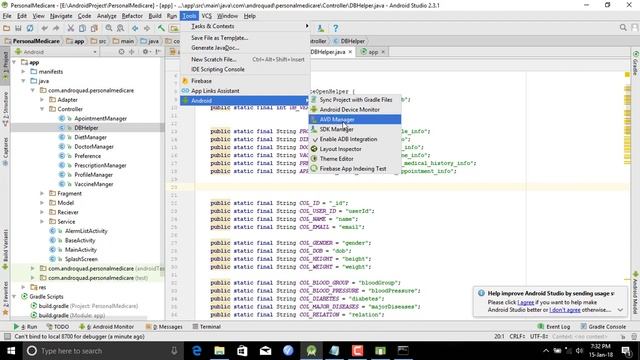Image resolution: width=640 pixels, height=360 pixels.
Task: Click Project panel settings gear icon
Action: 145,52
